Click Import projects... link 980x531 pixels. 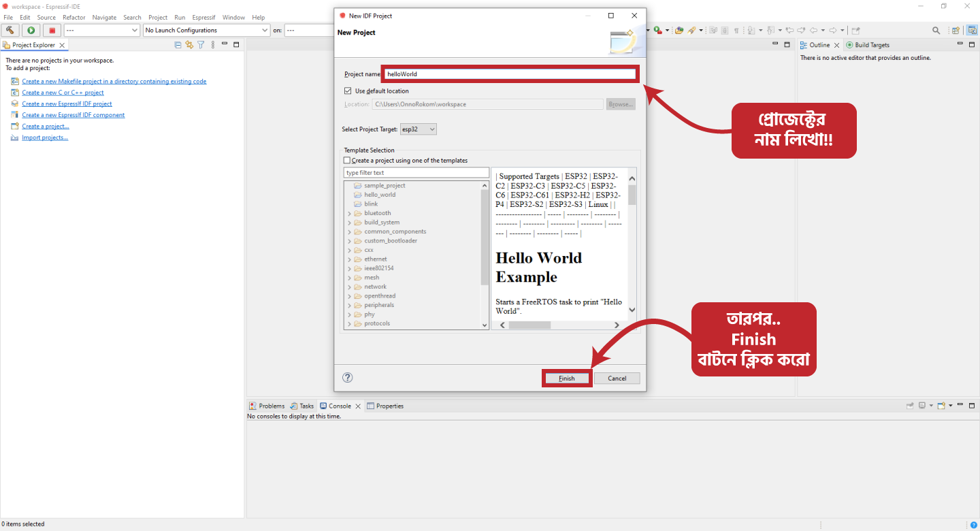coord(45,138)
